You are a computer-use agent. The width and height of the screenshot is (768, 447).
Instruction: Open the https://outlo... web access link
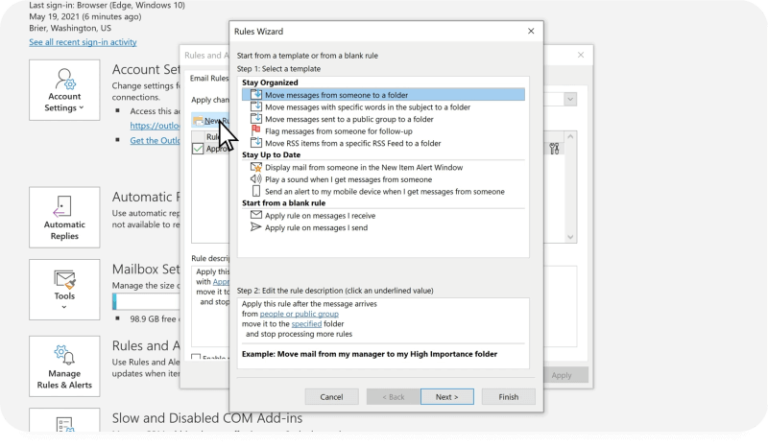[x=155, y=125]
